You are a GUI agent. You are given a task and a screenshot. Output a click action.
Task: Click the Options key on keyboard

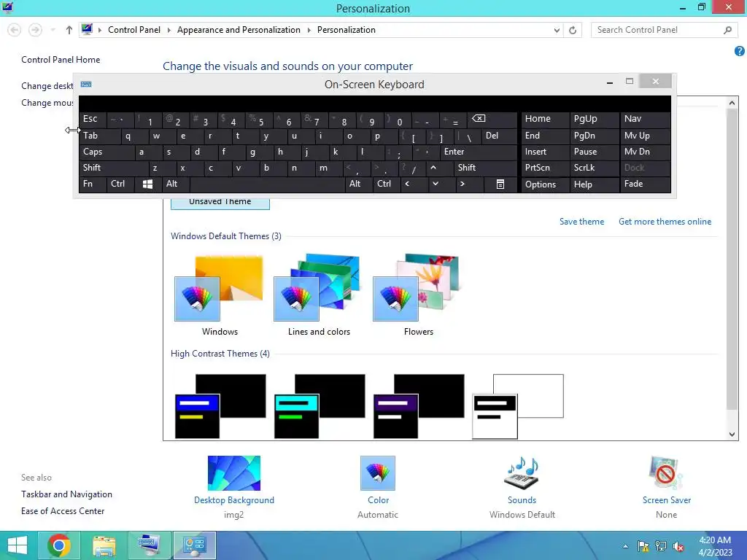(x=546, y=184)
